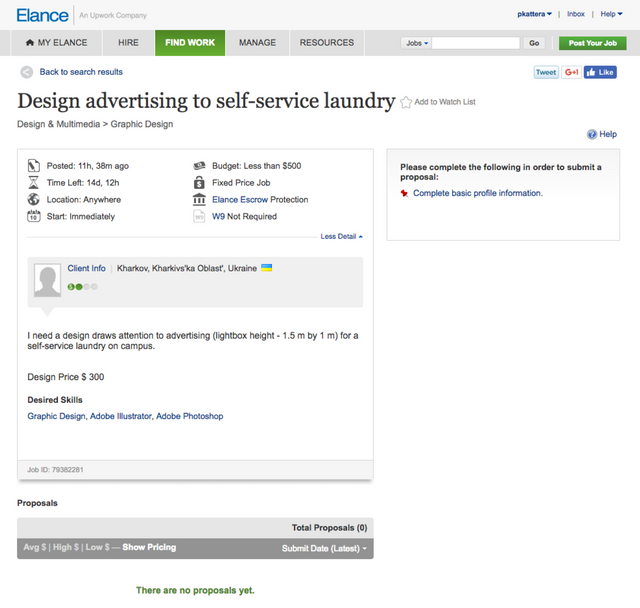640x608 pixels.
Task: Click the Add to Watch List star
Action: coord(406,102)
